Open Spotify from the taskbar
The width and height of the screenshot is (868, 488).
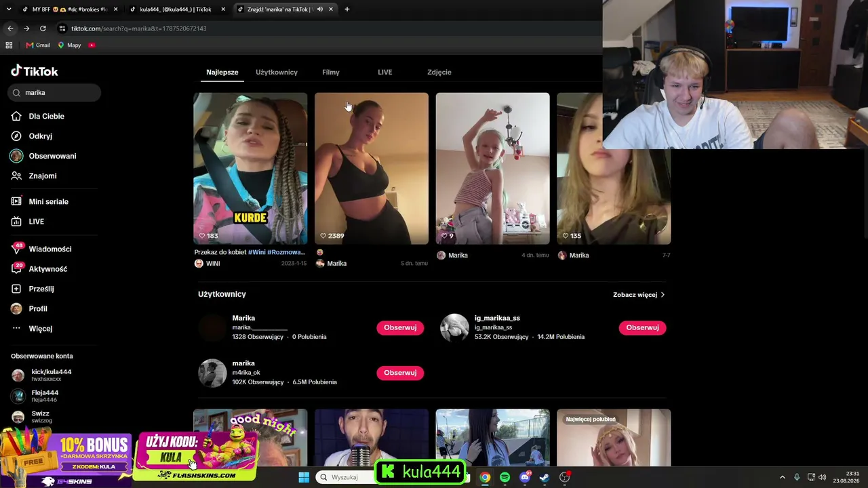coord(505,477)
